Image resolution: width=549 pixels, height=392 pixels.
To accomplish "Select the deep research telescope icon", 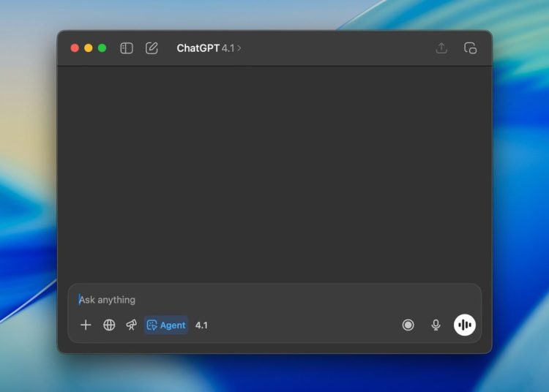I will tap(132, 325).
